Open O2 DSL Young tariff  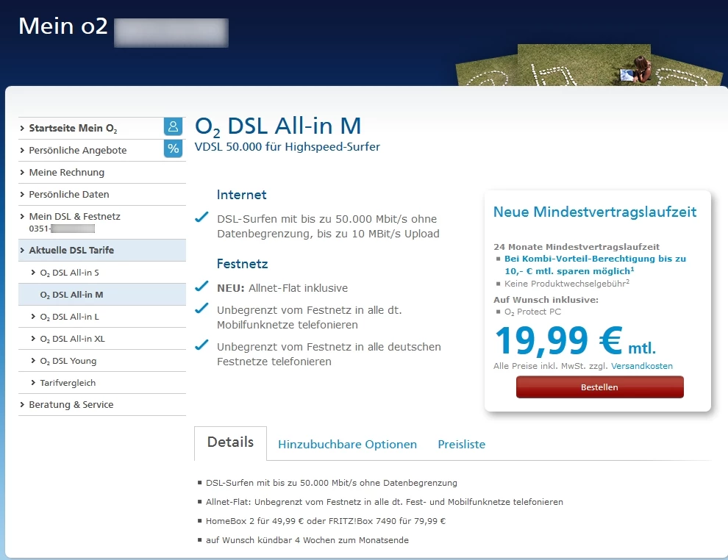(68, 361)
